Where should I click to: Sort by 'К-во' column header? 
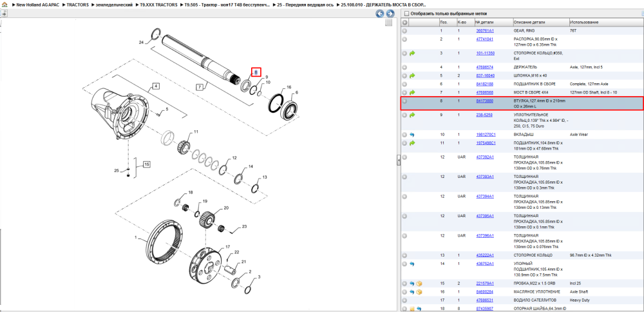[466, 22]
